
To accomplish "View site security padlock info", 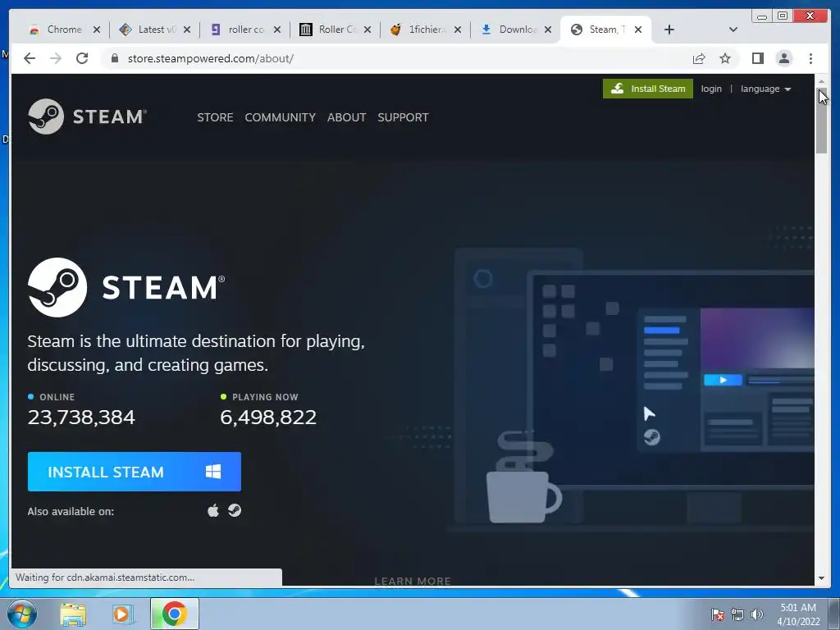I will 114,58.
